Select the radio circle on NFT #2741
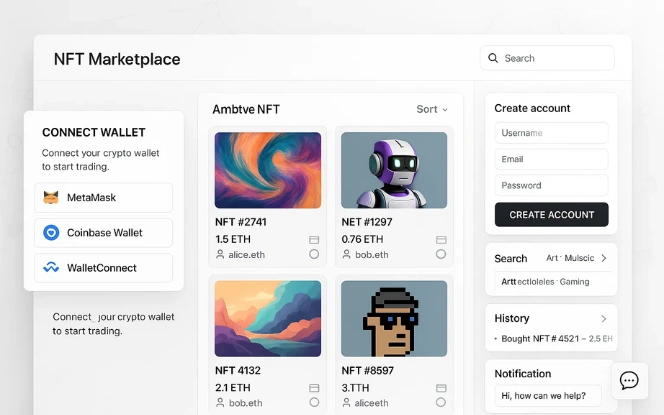 [x=314, y=255]
